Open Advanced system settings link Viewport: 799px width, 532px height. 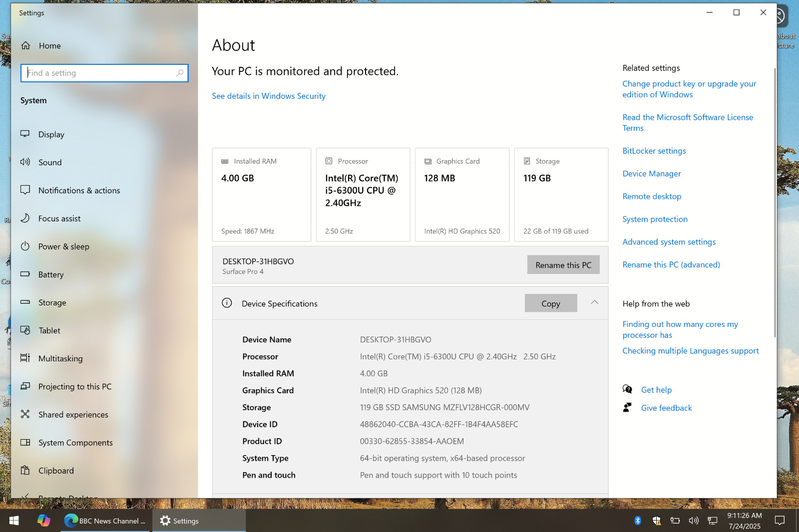pos(669,242)
